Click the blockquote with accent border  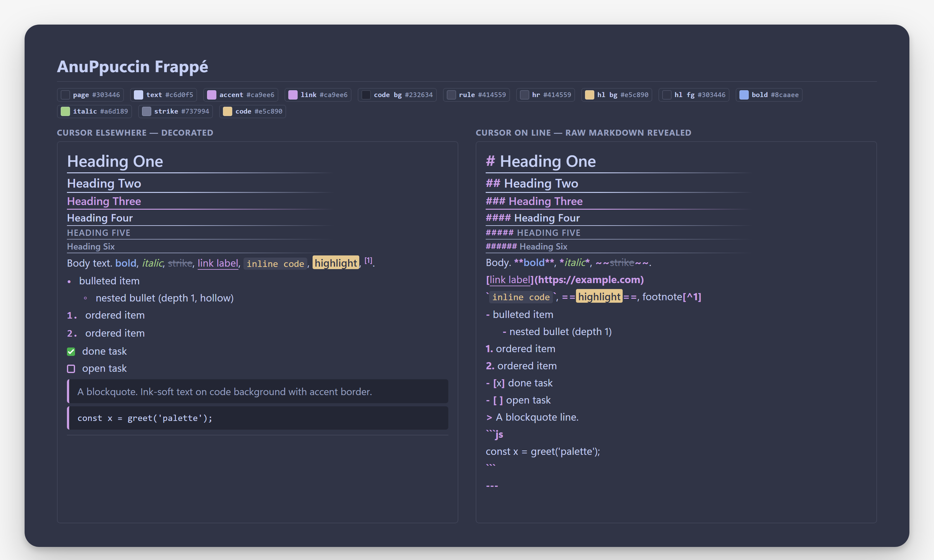[257, 391]
